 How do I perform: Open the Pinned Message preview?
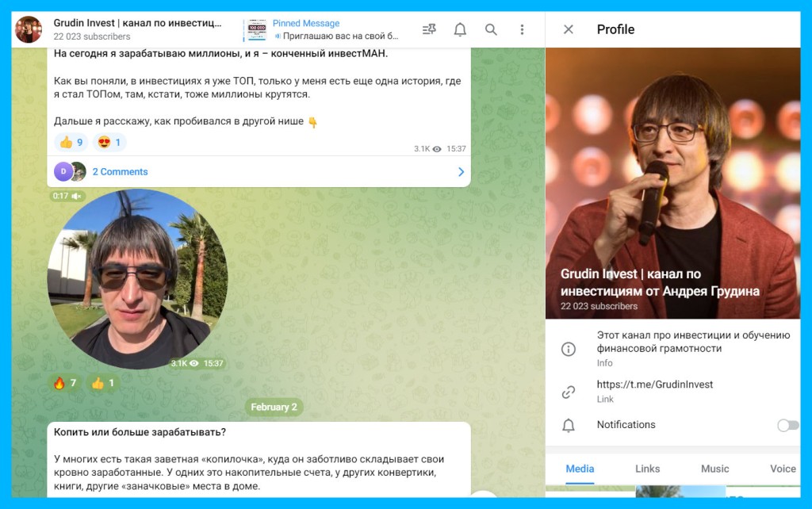point(333,29)
